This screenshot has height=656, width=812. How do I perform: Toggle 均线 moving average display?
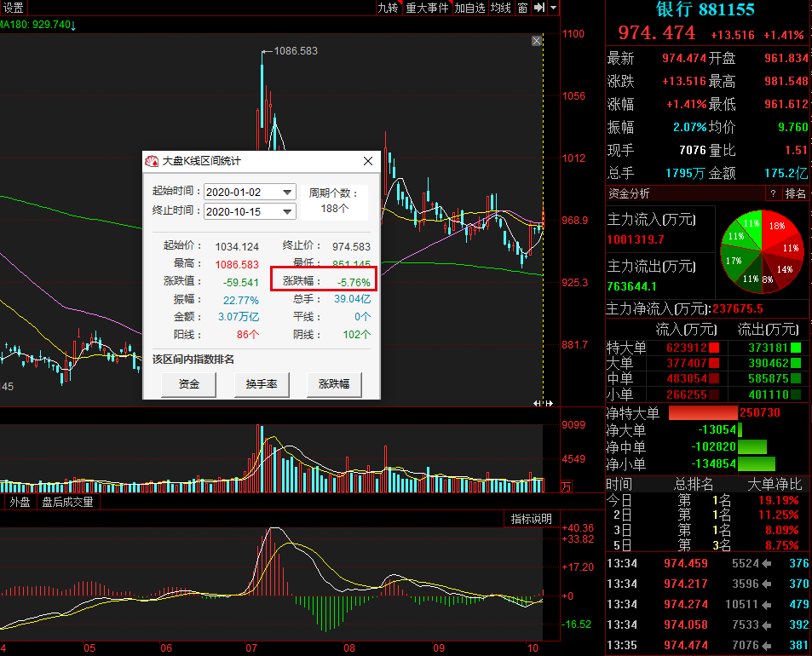click(501, 8)
